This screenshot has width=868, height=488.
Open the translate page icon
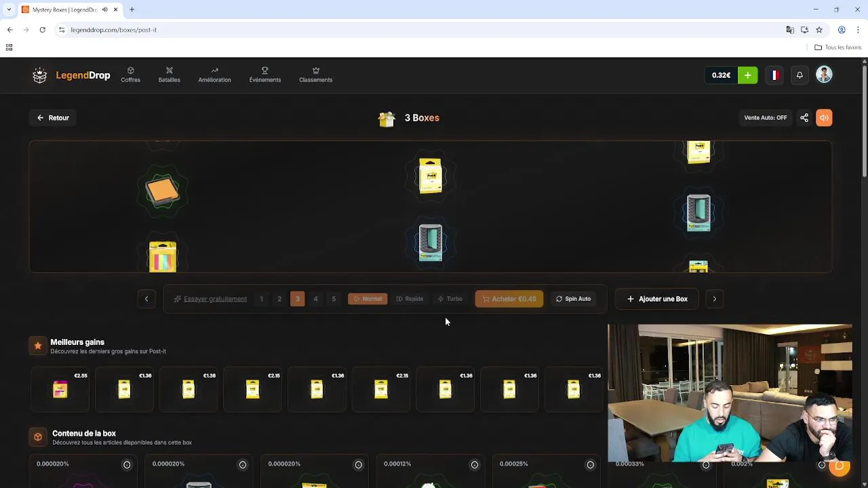[x=790, y=30]
